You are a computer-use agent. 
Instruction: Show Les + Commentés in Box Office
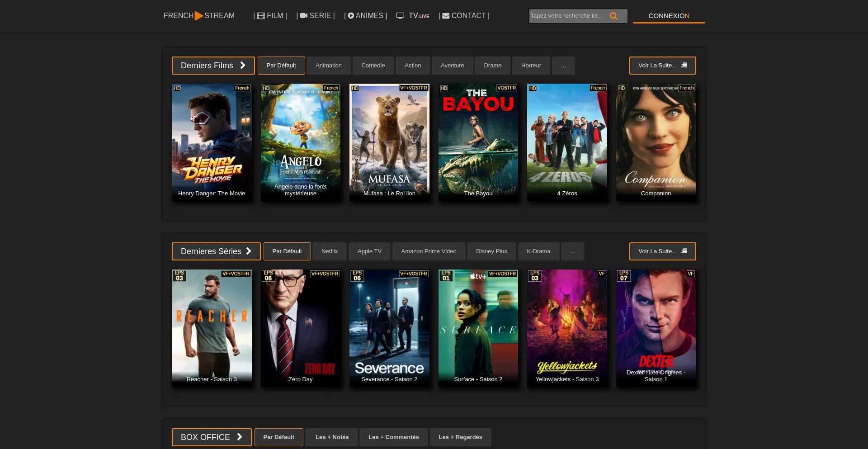click(394, 437)
